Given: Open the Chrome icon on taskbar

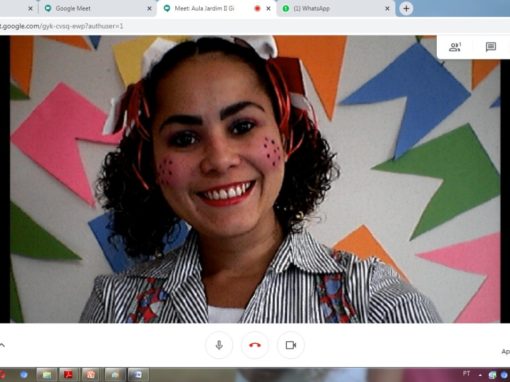Looking at the screenshot, I should click(x=23, y=375).
